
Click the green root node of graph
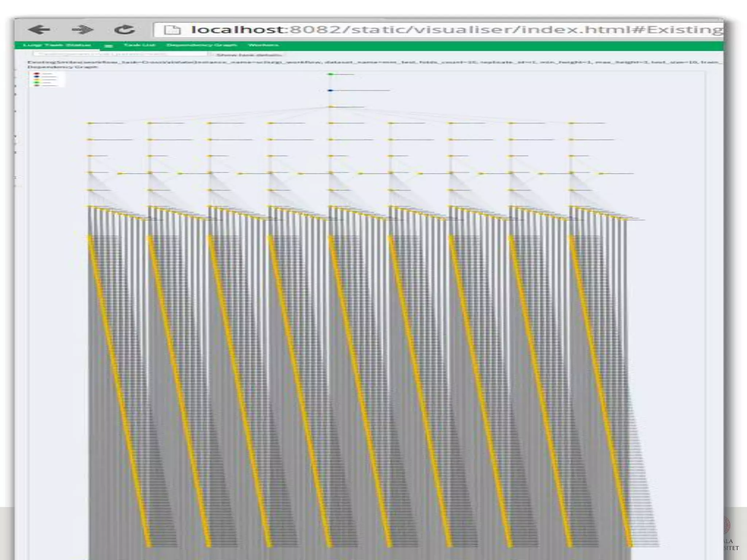pyautogui.click(x=330, y=74)
